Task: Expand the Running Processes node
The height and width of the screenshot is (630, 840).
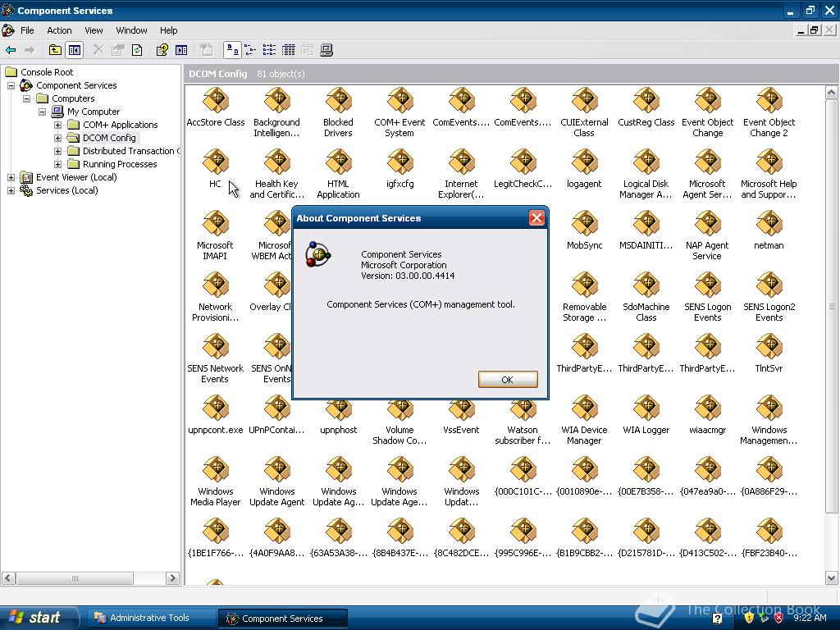Action: coord(58,164)
